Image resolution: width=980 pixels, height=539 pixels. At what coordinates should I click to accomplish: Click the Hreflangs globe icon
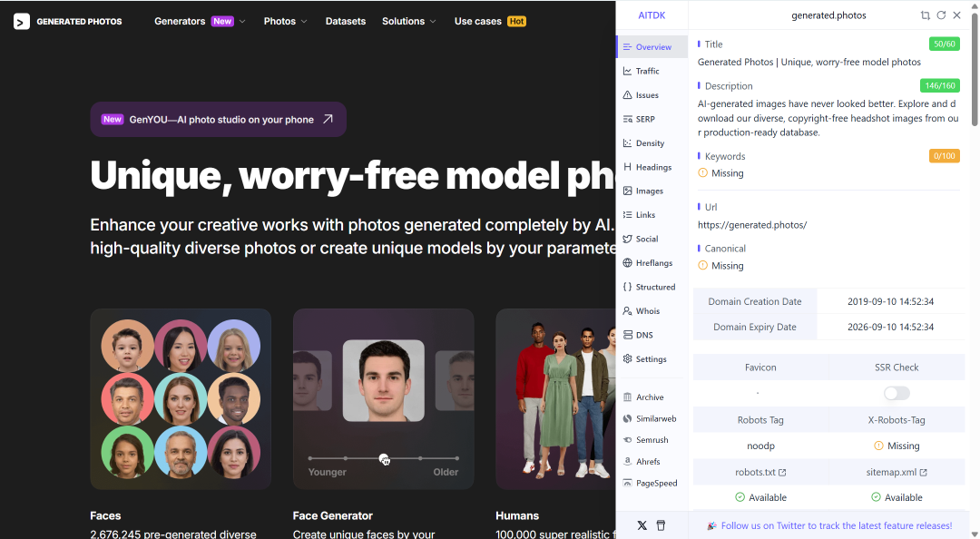tap(628, 262)
